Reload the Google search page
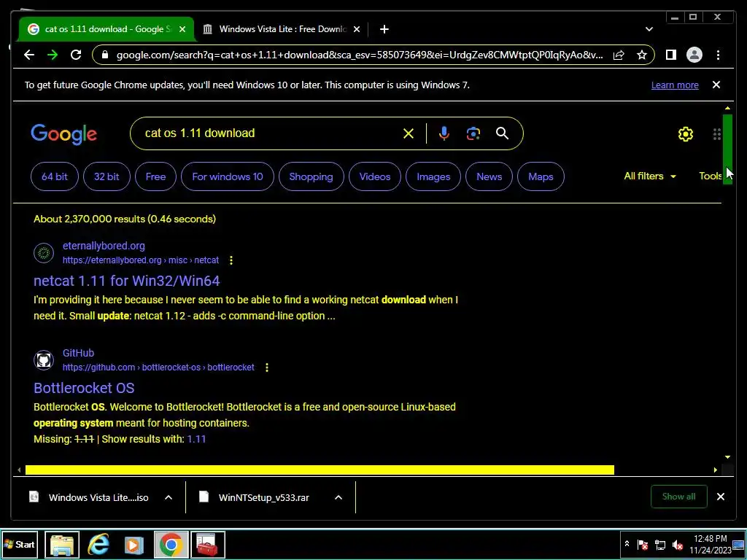Viewport: 747px width, 560px height. pyautogui.click(x=76, y=55)
